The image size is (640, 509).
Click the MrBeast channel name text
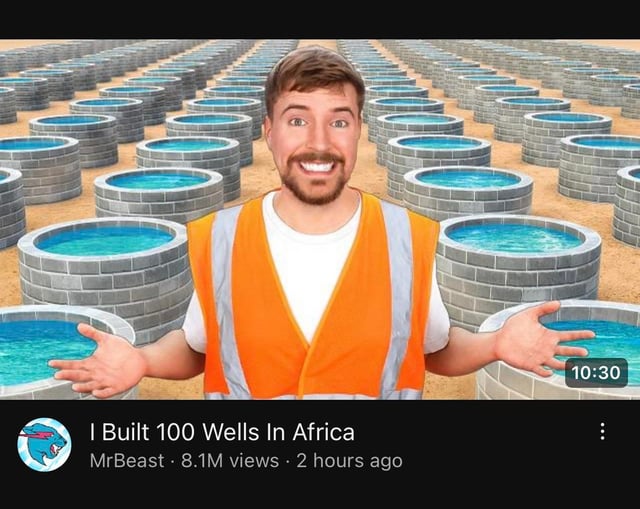[127, 461]
